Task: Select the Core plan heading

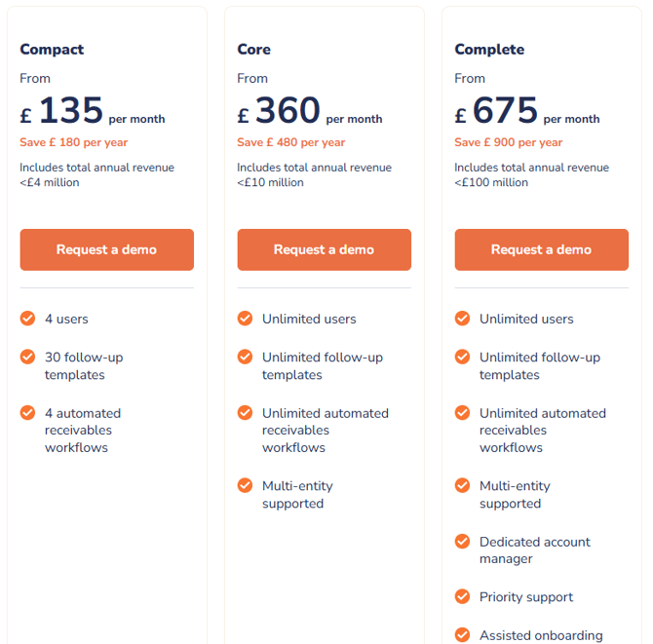Action: 254,50
